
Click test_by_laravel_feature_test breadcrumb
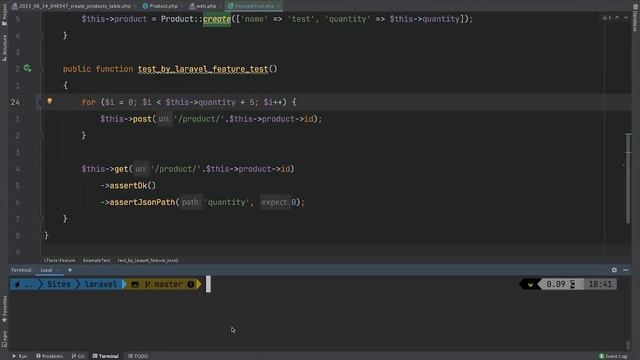coord(148,260)
